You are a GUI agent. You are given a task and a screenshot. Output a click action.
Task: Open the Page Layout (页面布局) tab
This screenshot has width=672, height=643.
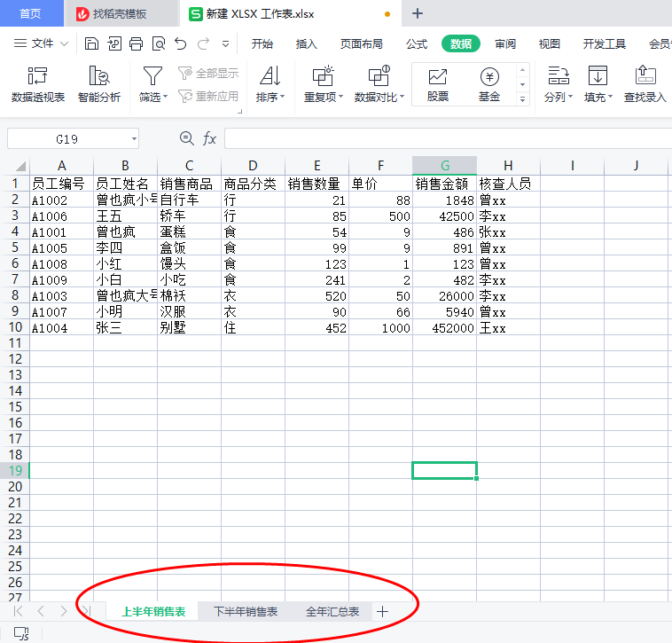362,43
